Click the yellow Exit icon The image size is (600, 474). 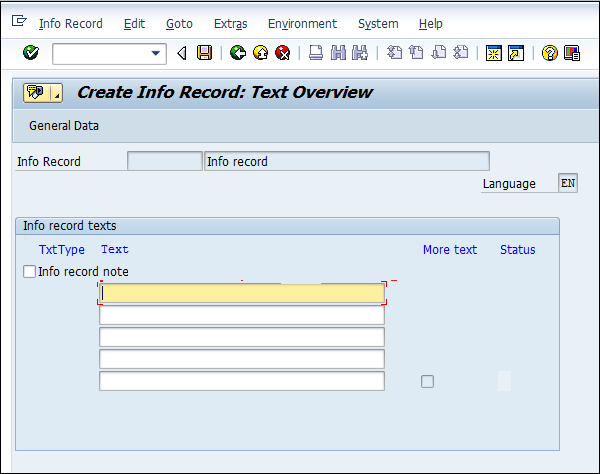(x=260, y=53)
